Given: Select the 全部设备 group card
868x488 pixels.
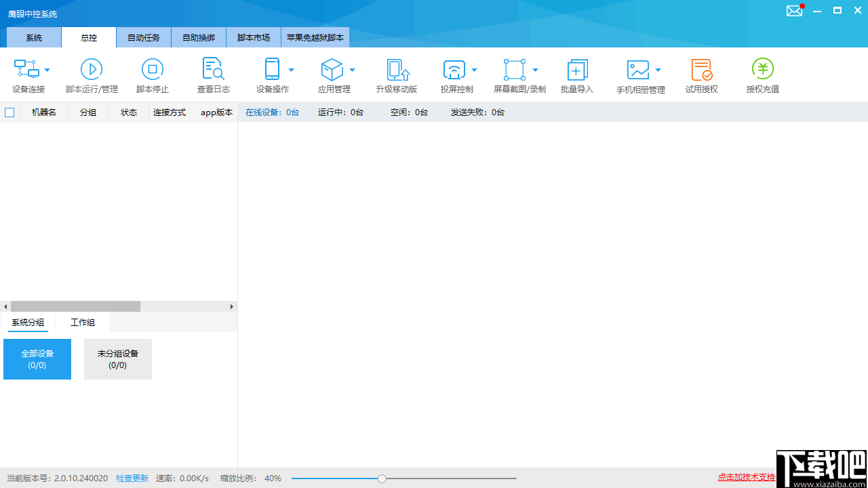Looking at the screenshot, I should 37,359.
